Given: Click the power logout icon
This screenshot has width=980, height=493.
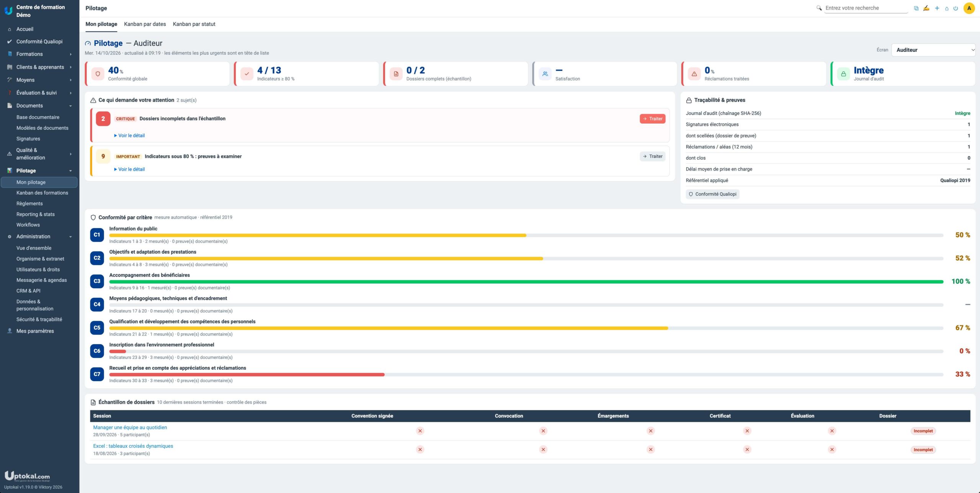Looking at the screenshot, I should tap(956, 8).
